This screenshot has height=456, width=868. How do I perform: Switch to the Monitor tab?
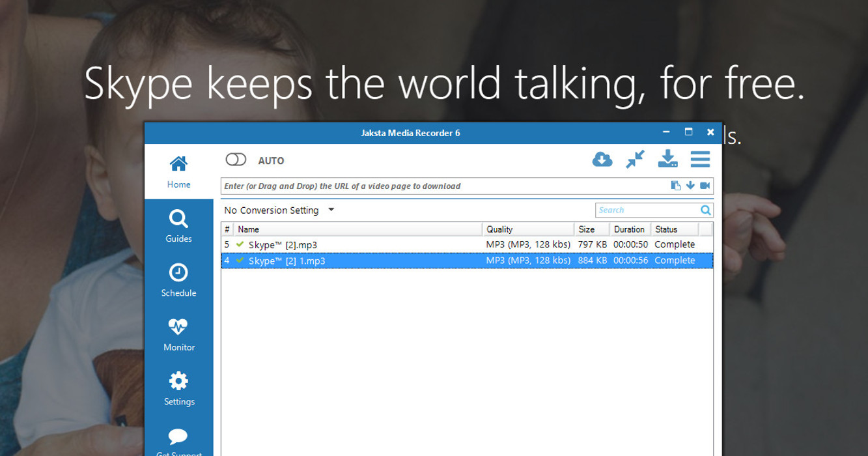(x=178, y=335)
